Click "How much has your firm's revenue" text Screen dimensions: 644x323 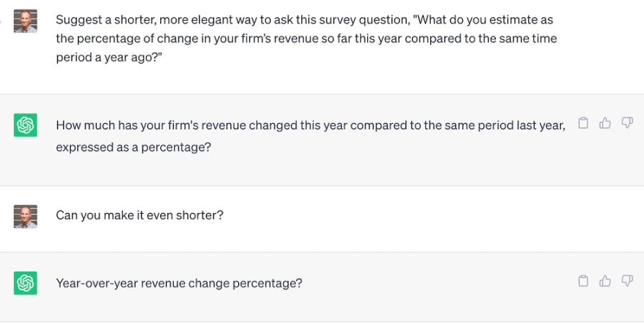coord(144,126)
